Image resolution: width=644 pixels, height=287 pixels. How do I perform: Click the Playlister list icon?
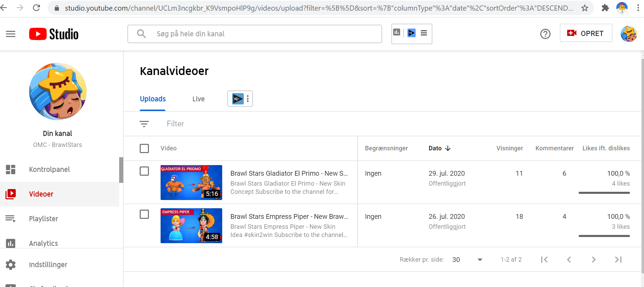[11, 219]
